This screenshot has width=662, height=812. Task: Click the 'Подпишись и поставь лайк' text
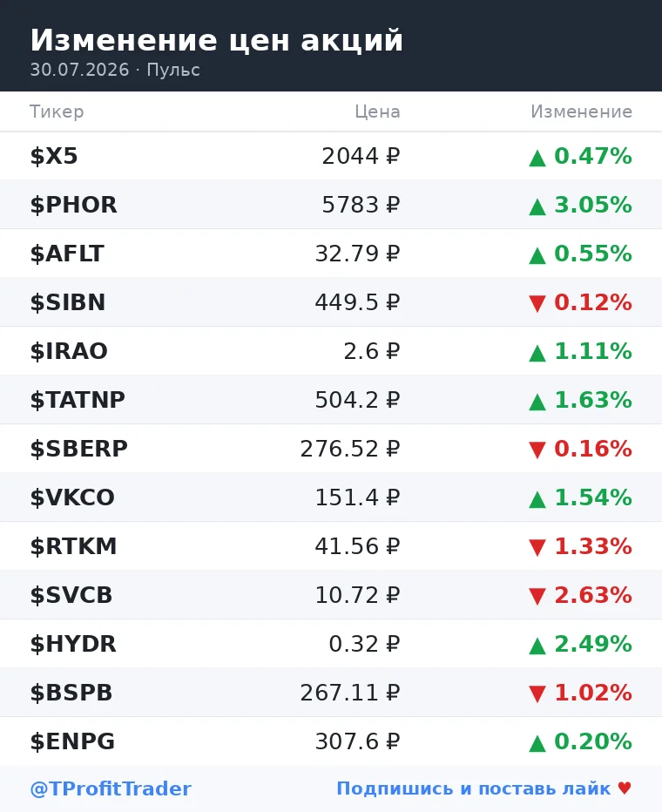[x=474, y=788]
